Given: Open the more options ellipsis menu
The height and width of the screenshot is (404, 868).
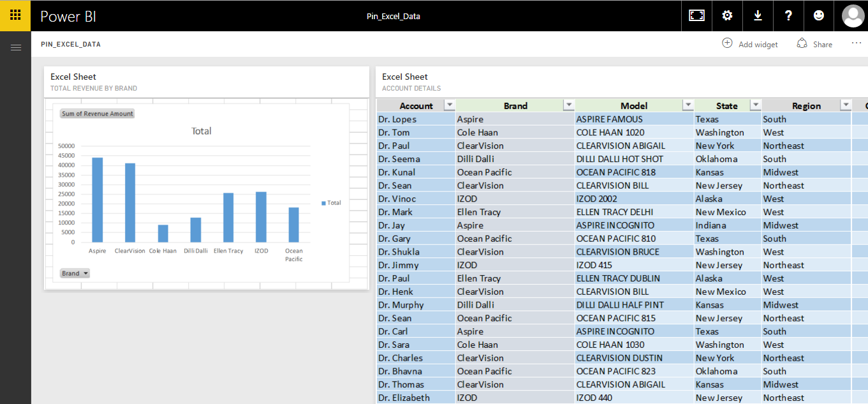Looking at the screenshot, I should pyautogui.click(x=856, y=43).
